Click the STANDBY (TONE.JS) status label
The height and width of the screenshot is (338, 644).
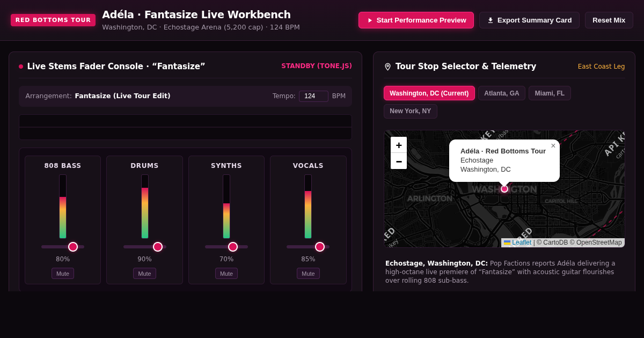pyautogui.click(x=317, y=66)
